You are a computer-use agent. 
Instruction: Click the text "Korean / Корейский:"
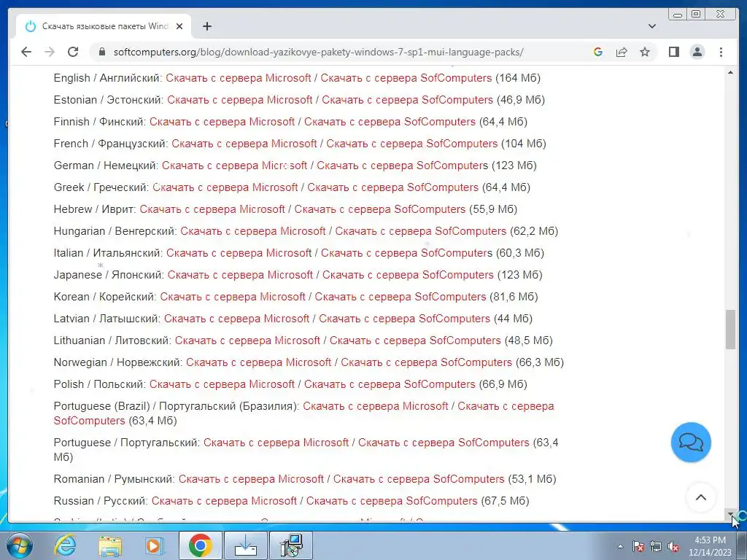[x=105, y=297]
